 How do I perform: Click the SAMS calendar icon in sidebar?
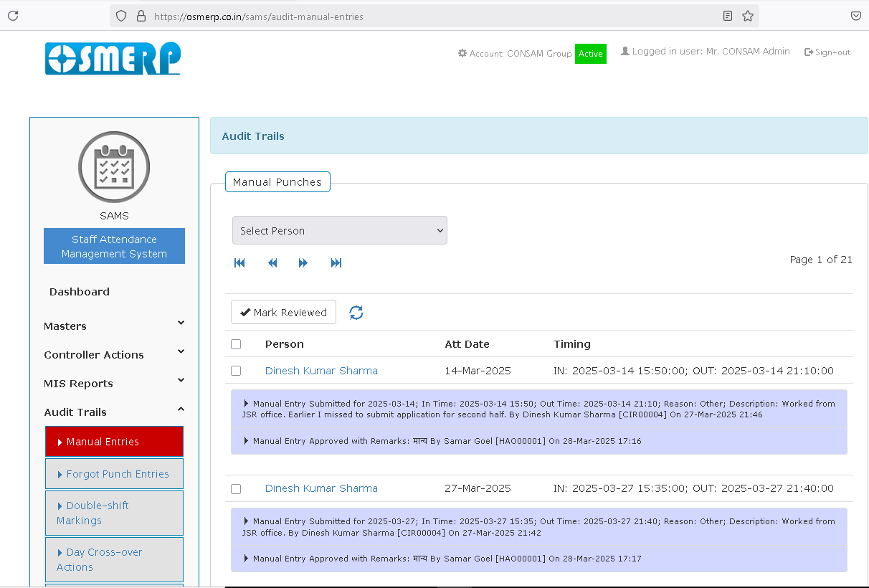coord(114,167)
